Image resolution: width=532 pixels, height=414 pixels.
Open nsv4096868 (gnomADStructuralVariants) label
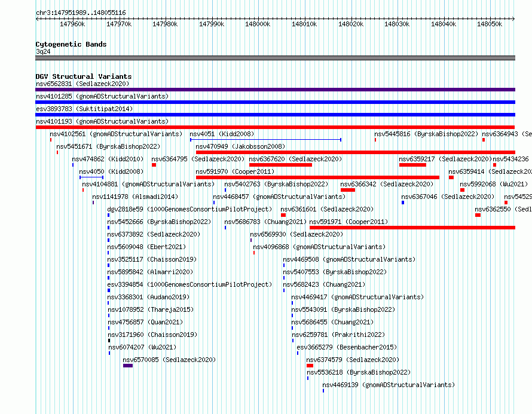(319, 247)
